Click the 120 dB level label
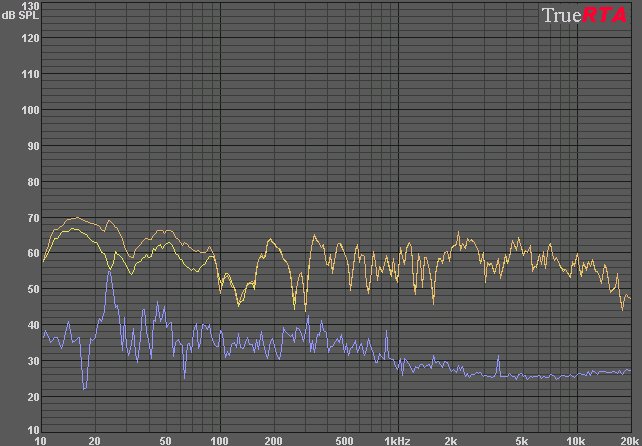 pyautogui.click(x=30, y=38)
